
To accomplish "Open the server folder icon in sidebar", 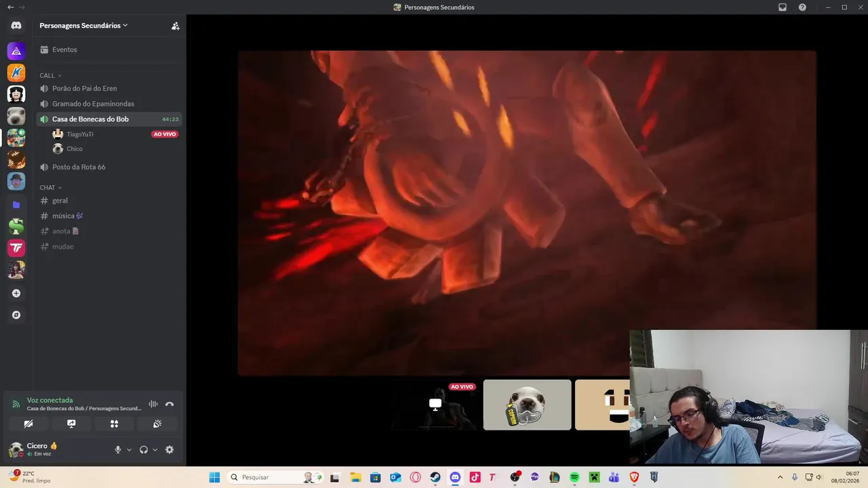I will coord(16,204).
